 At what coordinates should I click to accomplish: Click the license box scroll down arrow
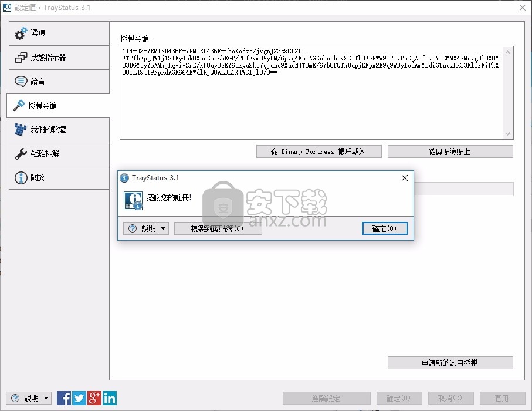[507, 134]
